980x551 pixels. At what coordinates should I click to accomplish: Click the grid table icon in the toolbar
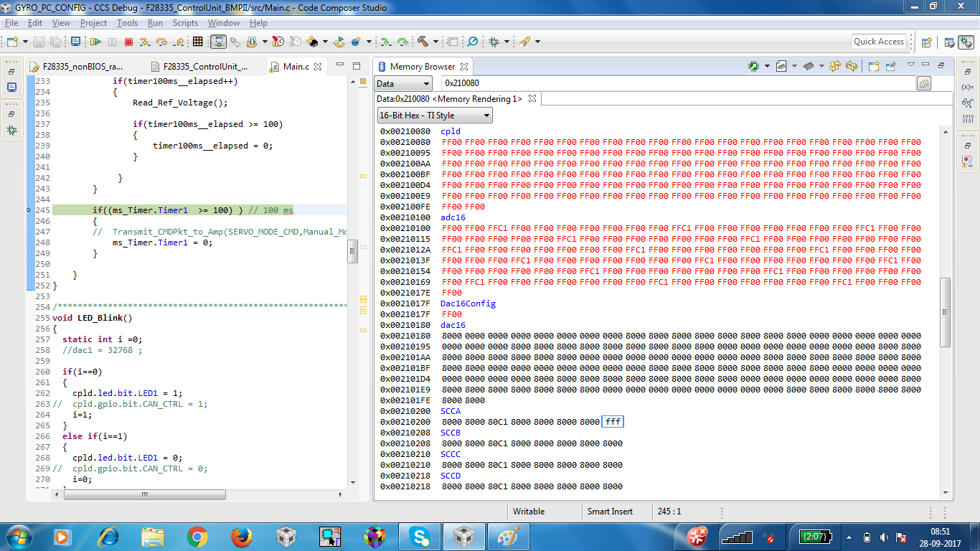(198, 42)
